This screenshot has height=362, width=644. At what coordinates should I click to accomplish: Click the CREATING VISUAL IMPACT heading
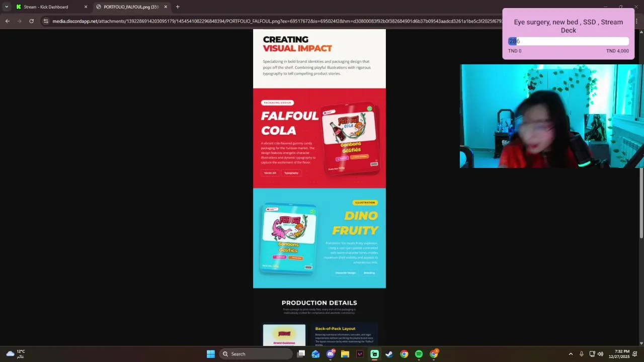297,44
